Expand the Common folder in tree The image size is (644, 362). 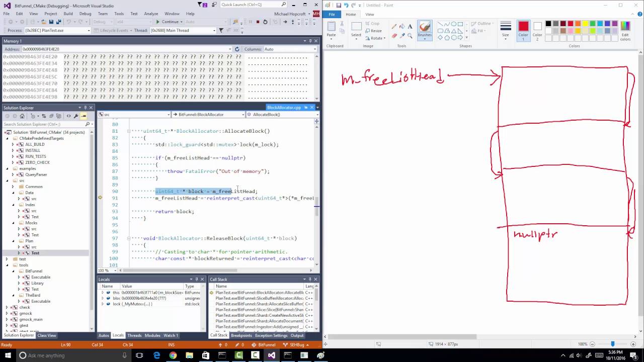pyautogui.click(x=13, y=187)
